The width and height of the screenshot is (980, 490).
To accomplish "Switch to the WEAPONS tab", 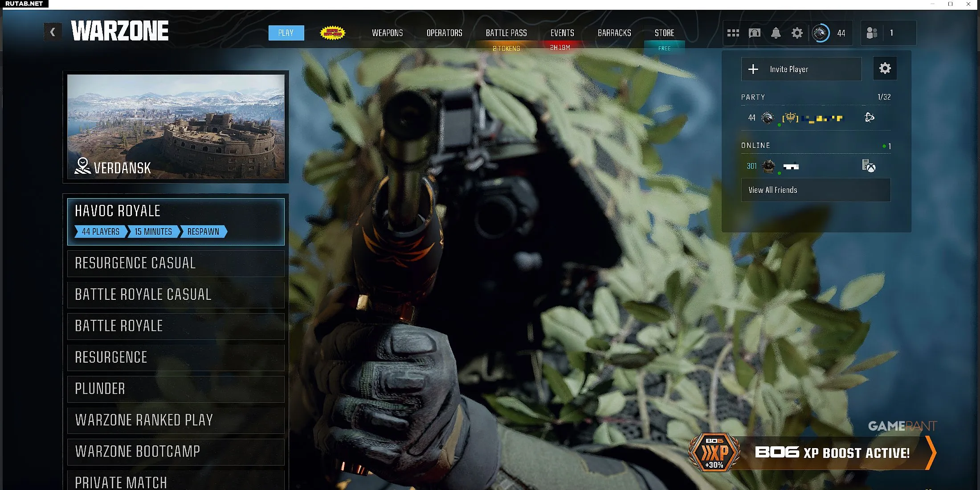I will [x=387, y=33].
